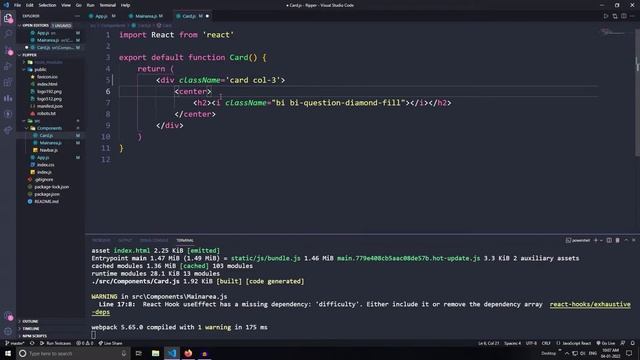Click Run Testcases in status bar
Image resolution: width=640 pixels, height=360 pixels.
click(56, 343)
